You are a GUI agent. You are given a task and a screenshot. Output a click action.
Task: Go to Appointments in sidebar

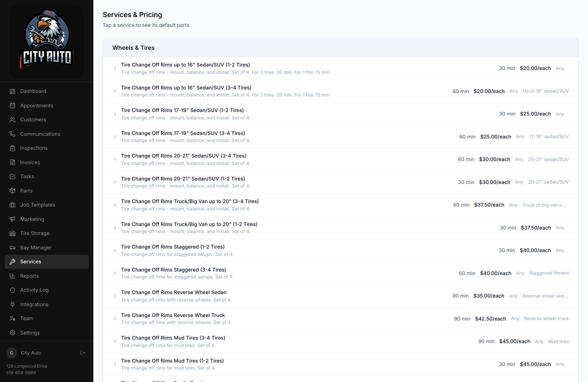coord(46,106)
